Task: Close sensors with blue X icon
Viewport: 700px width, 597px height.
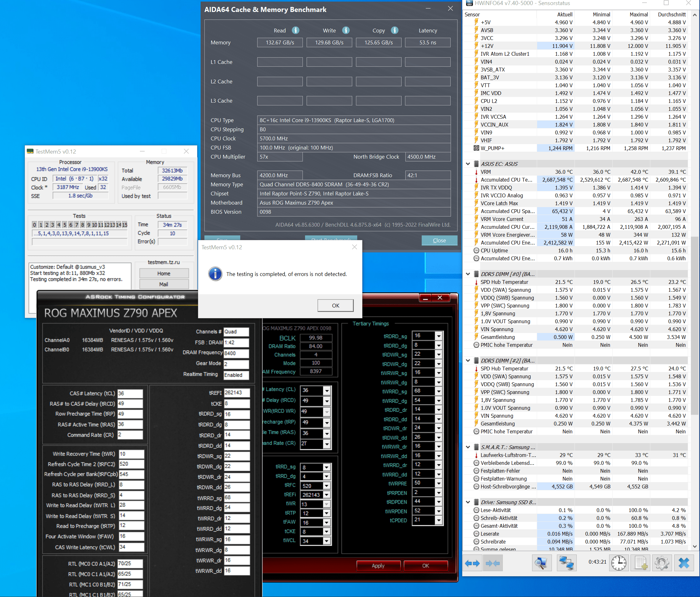Action: coord(684,563)
